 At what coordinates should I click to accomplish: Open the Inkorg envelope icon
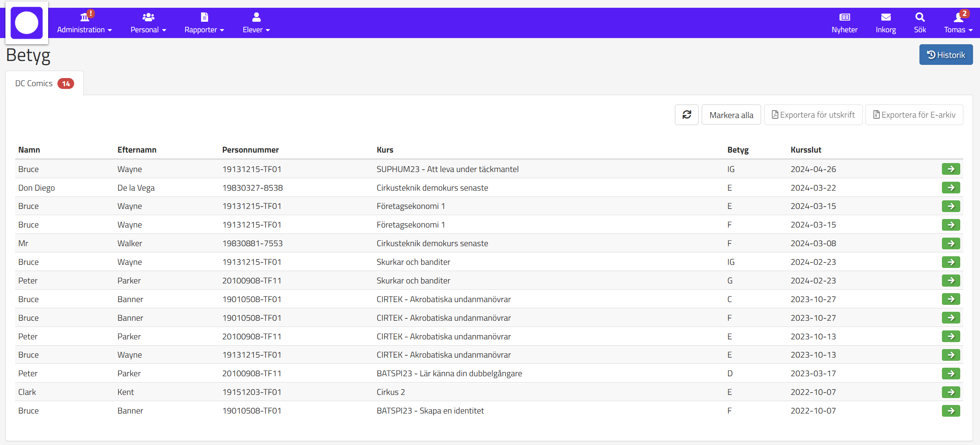point(885,17)
